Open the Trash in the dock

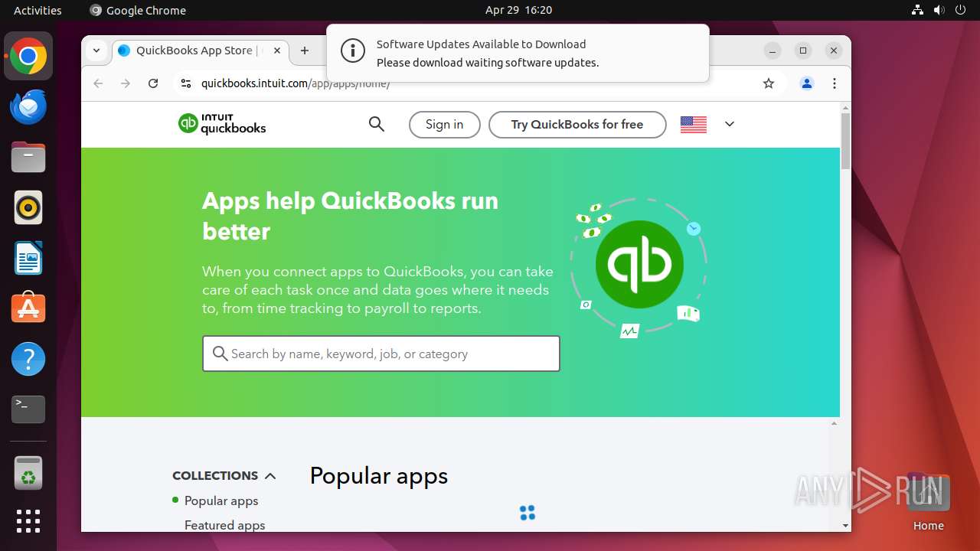pos(28,473)
